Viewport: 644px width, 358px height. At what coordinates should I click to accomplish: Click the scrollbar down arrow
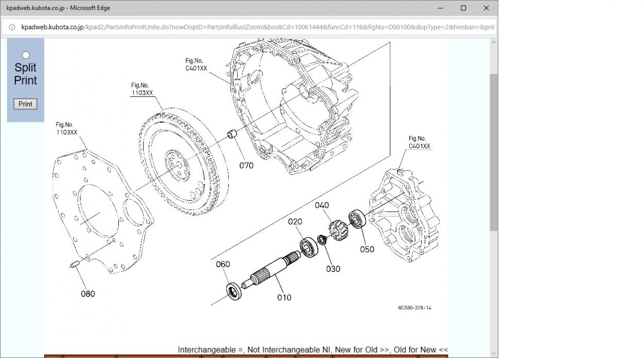(494, 353)
